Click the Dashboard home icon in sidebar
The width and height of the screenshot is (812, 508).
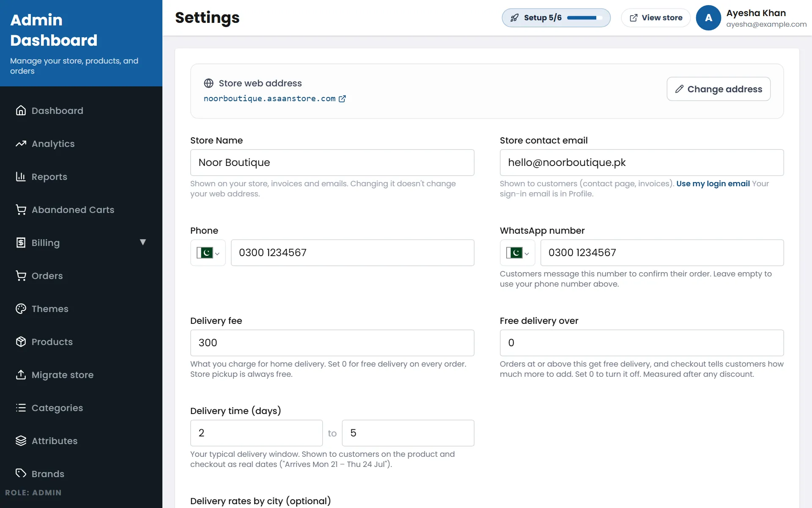21,110
